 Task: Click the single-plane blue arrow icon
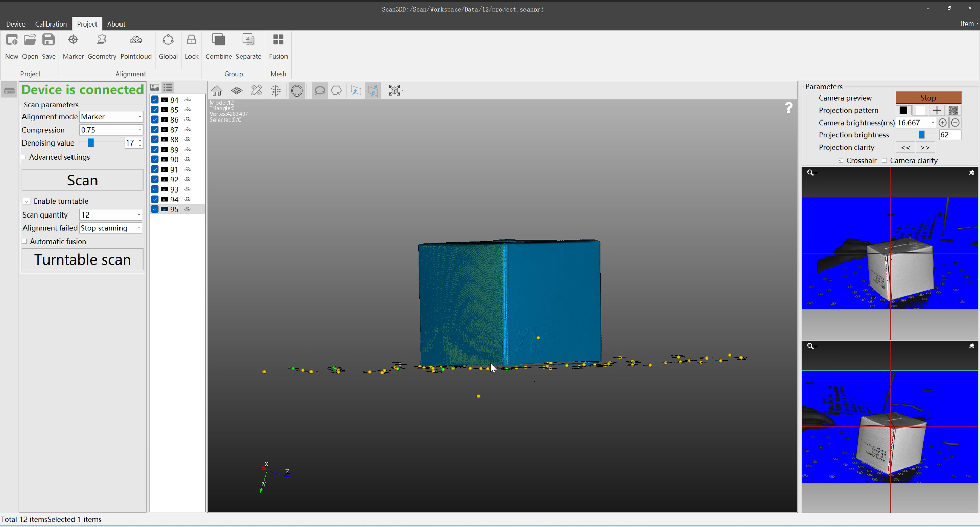(356, 91)
